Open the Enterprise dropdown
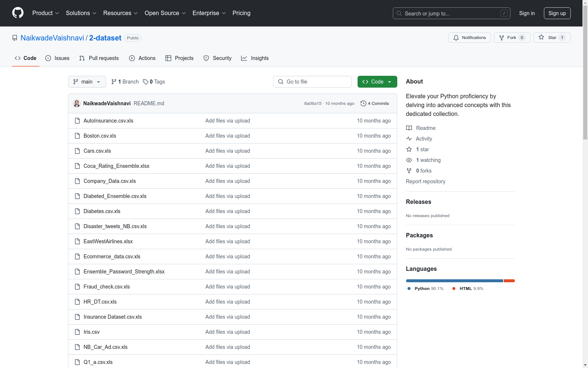 point(209,13)
